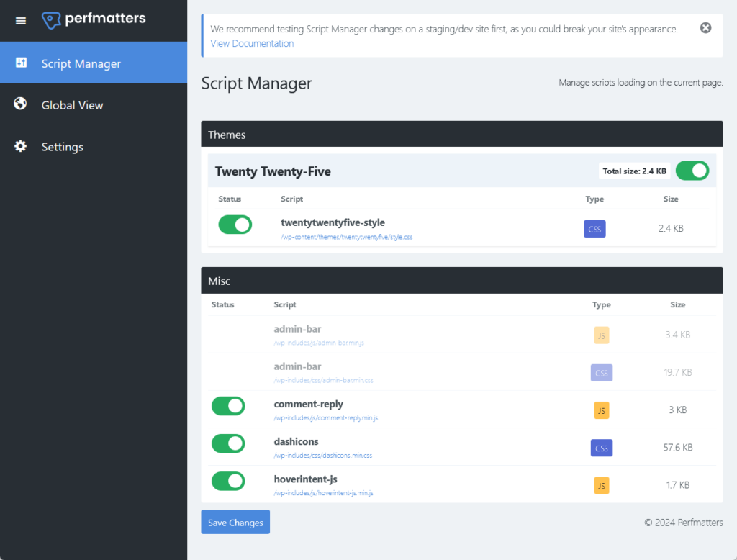The height and width of the screenshot is (560, 737).
Task: Open the admin-bar.min.css path link
Action: point(323,380)
